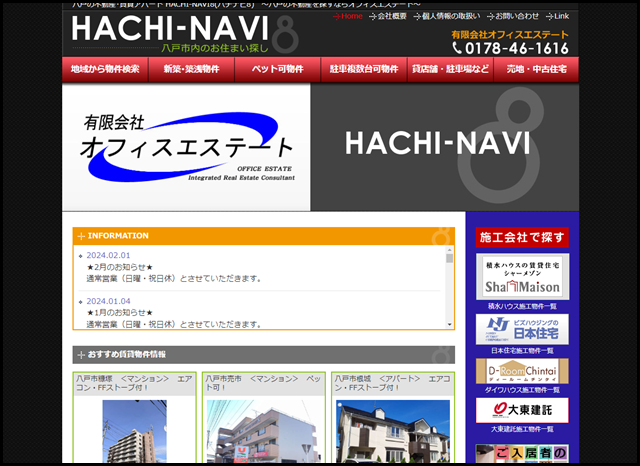
Task: Open the 八戸市根城 アパート listing title
Action: (x=393, y=383)
